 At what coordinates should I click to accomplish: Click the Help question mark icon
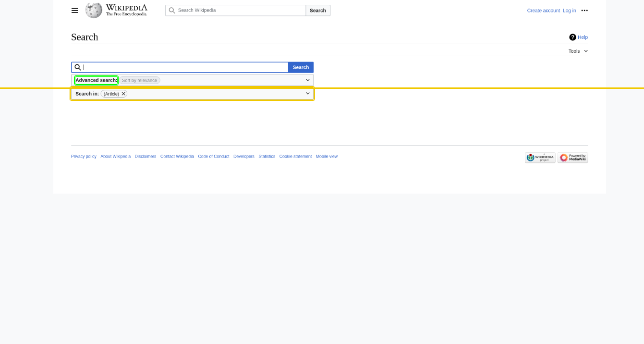pyautogui.click(x=572, y=37)
